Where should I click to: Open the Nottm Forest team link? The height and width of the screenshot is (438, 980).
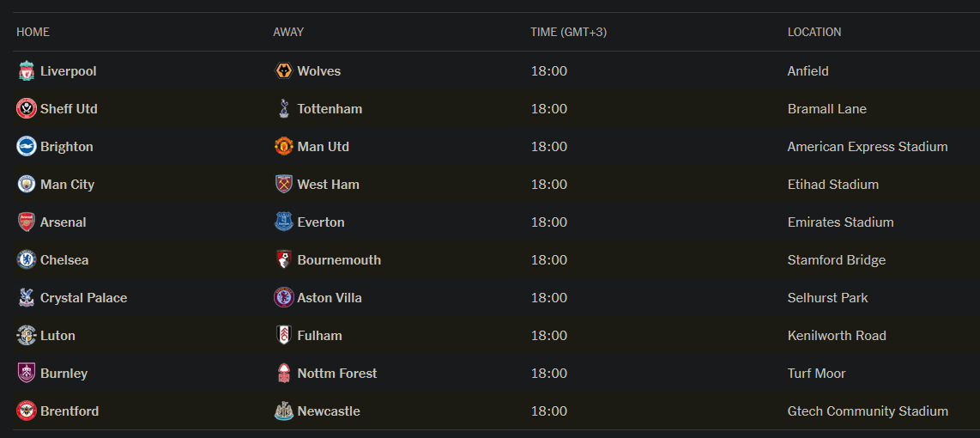coord(337,374)
